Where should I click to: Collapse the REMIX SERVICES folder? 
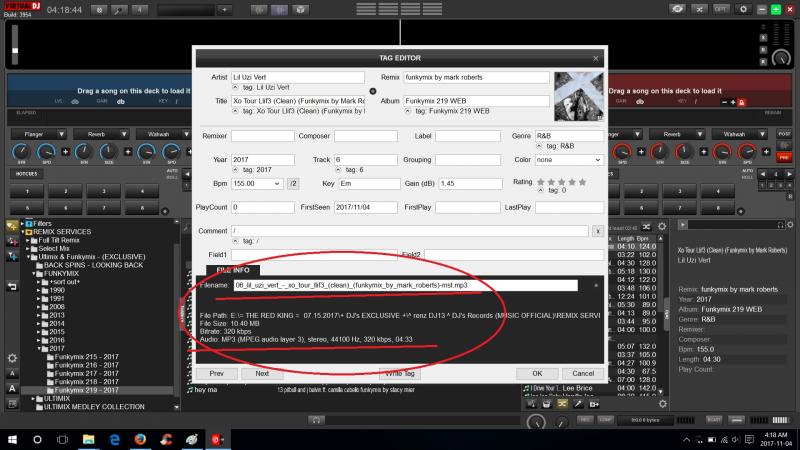(23, 232)
